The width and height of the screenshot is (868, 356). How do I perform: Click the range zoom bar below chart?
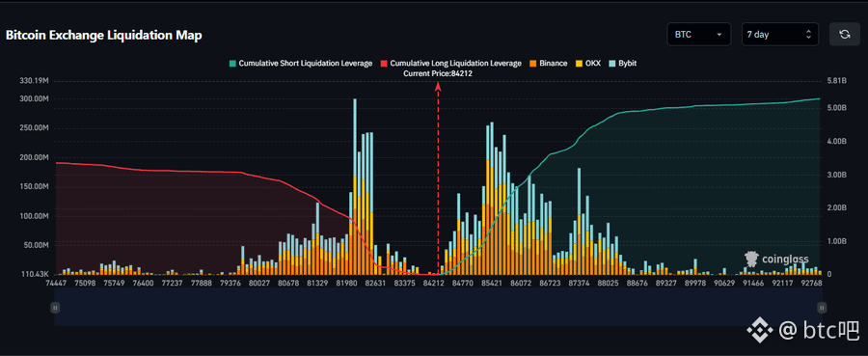click(438, 307)
